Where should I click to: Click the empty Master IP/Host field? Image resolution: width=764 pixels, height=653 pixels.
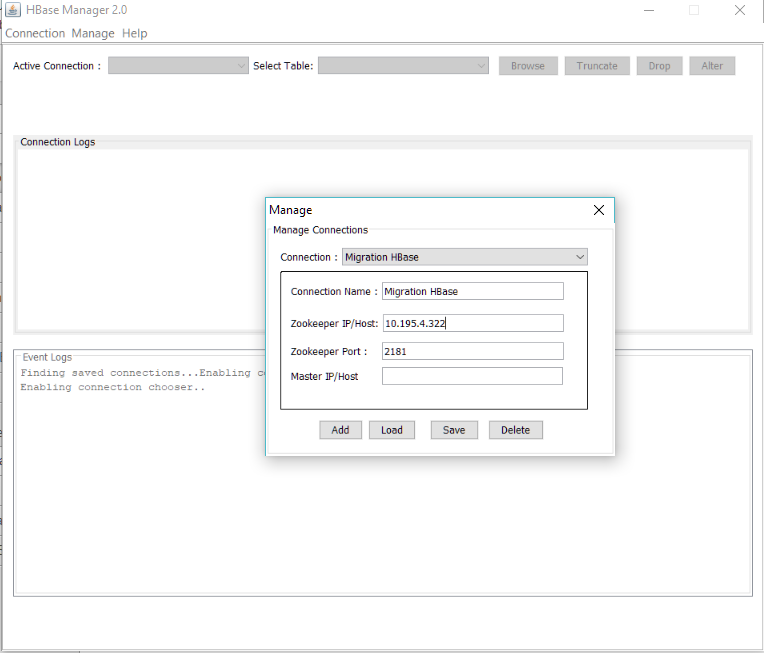472,376
